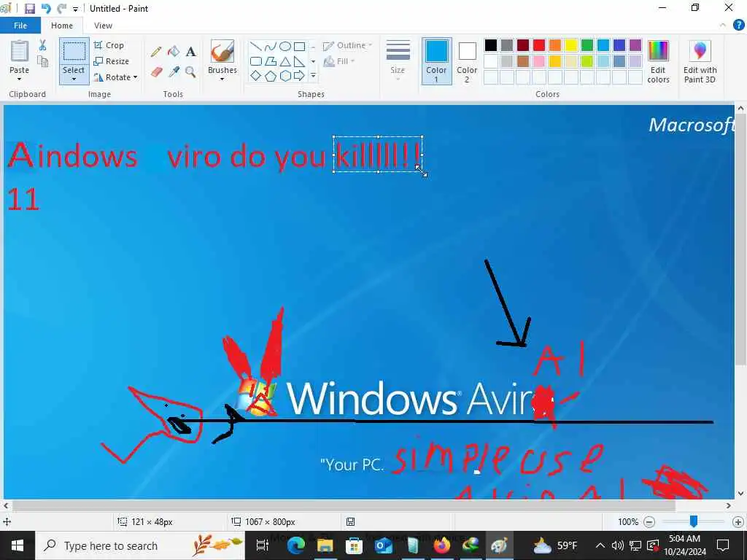The width and height of the screenshot is (747, 560).
Task: Choose the Triangle shape
Action: pyautogui.click(x=285, y=61)
